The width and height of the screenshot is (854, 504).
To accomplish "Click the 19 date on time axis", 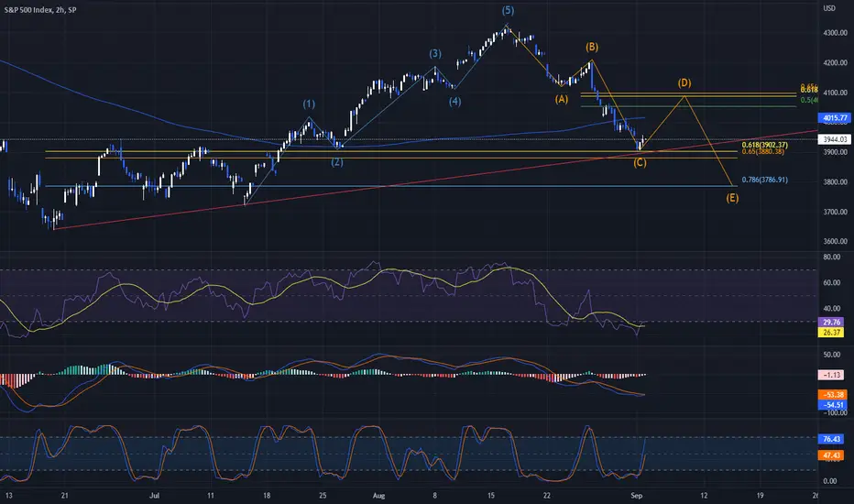I will point(760,496).
